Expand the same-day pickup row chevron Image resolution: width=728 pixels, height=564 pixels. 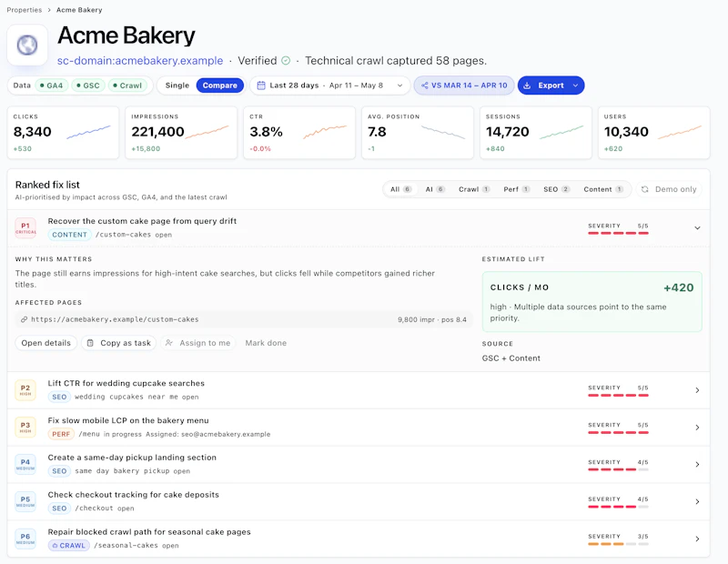tap(697, 464)
